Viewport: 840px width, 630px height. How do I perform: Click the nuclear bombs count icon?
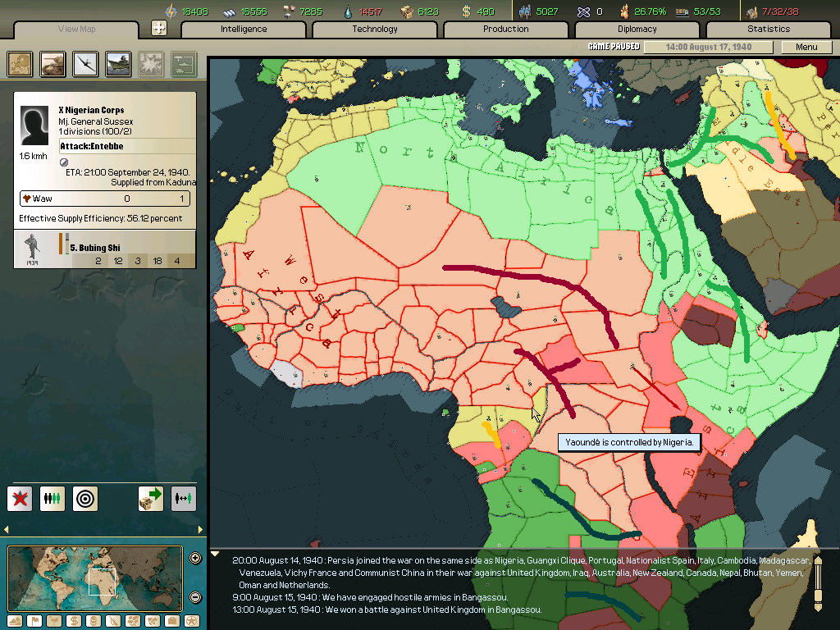583,11
